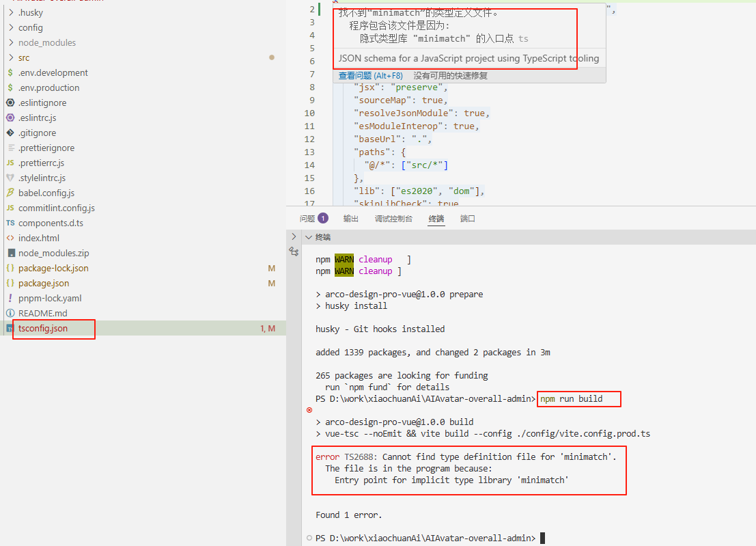756x546 pixels.
Task: Click the terminal split/sync icon
Action: click(x=294, y=251)
